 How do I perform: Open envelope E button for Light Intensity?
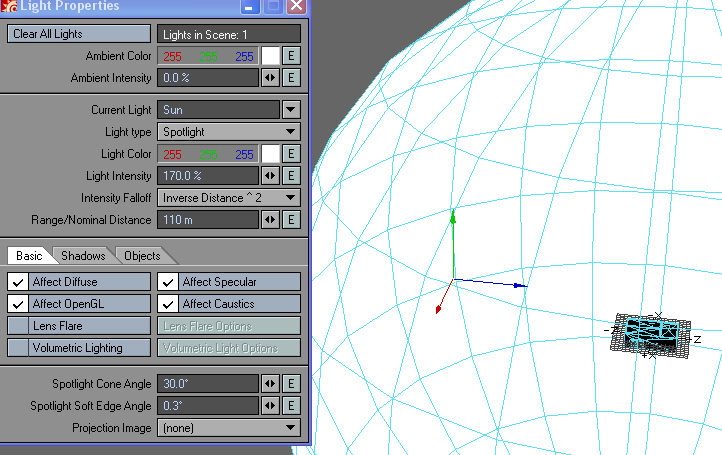(x=291, y=176)
